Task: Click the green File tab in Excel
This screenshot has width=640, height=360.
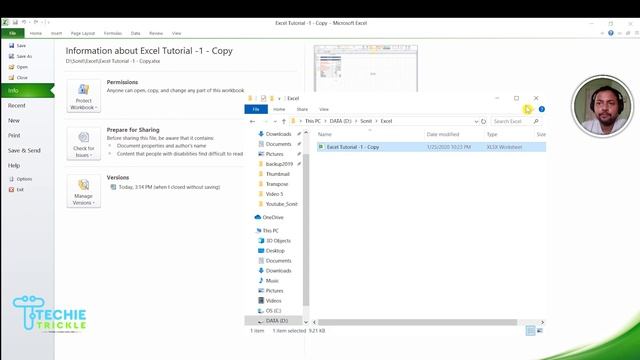Action: 13,33
